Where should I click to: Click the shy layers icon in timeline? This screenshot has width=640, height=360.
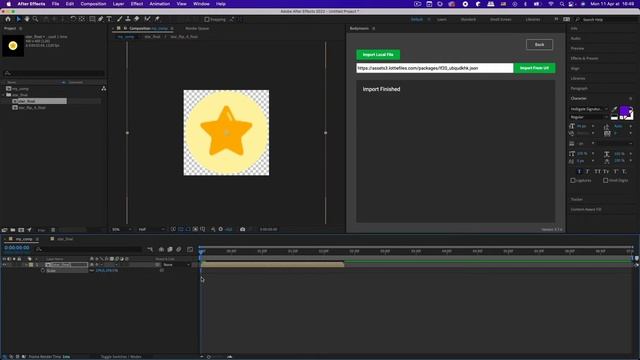[x=161, y=249]
